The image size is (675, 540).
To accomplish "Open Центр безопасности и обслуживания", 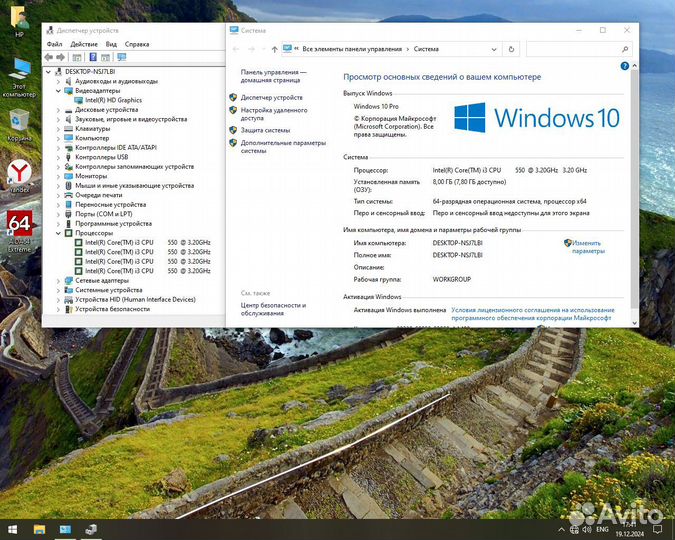I will pos(273,309).
